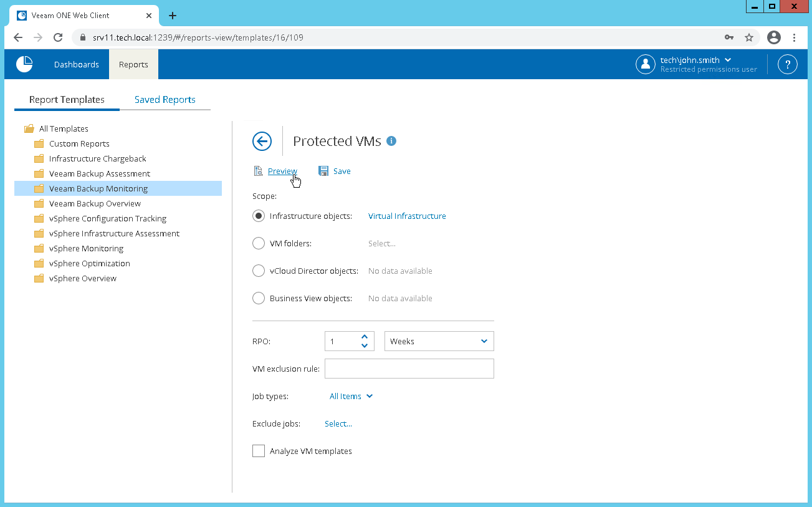Click the Veeam Backup Assessment folder icon

[x=39, y=174]
